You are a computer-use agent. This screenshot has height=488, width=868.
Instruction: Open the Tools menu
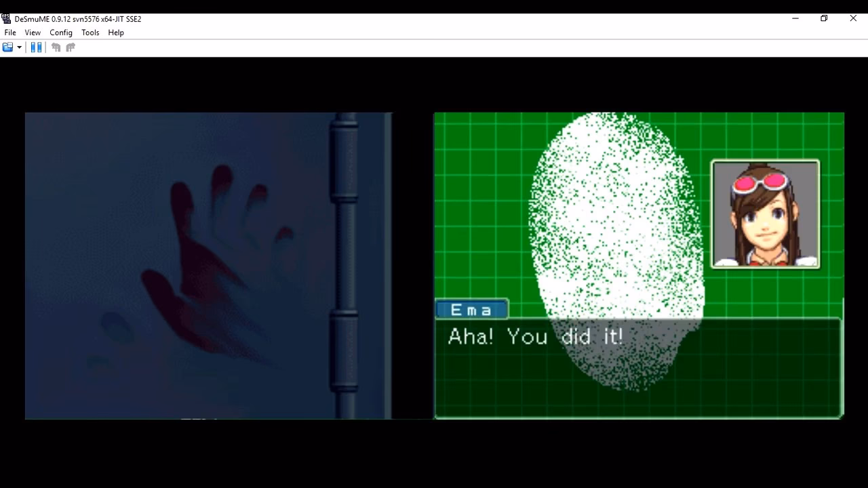pyautogui.click(x=90, y=33)
